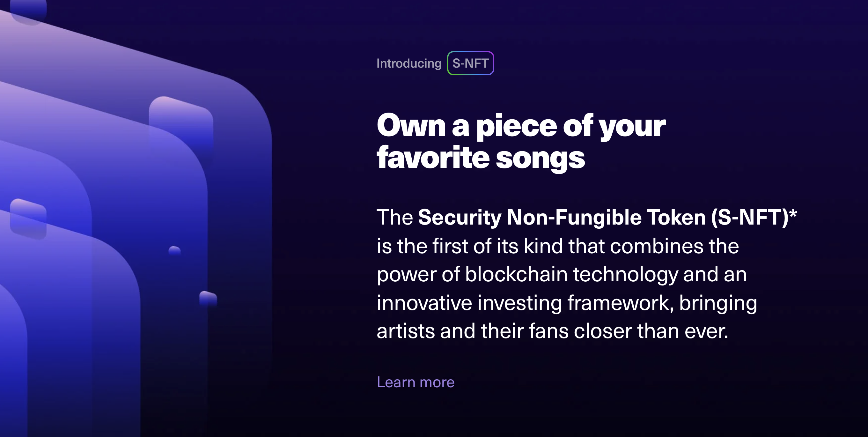The height and width of the screenshot is (437, 868).
Task: Click the asterisk after (S-NFT)
Action: point(793,213)
